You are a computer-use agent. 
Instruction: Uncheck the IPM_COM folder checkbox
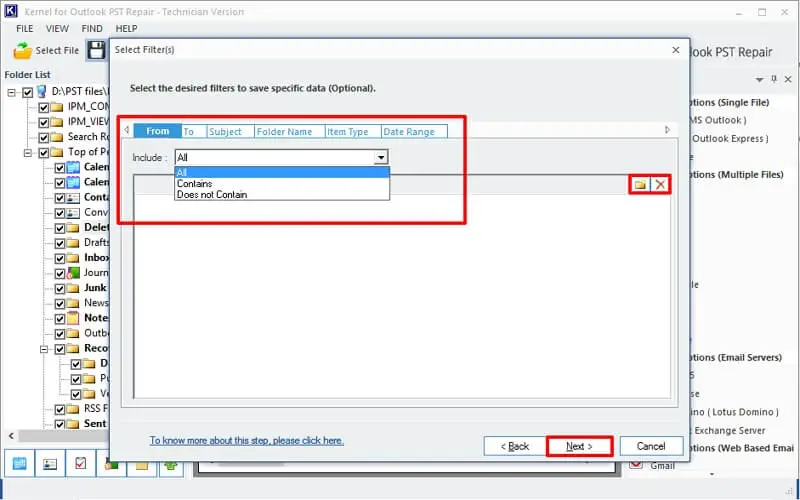[x=44, y=108]
